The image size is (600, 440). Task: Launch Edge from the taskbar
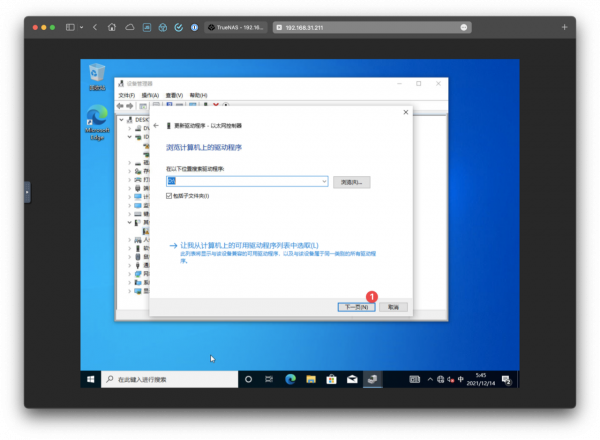pyautogui.click(x=290, y=379)
